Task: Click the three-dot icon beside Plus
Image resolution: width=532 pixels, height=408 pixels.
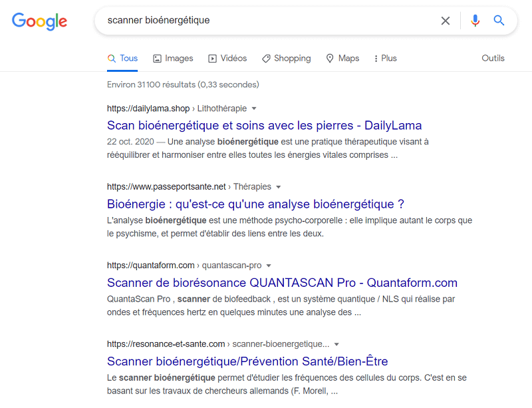Action: click(376, 59)
